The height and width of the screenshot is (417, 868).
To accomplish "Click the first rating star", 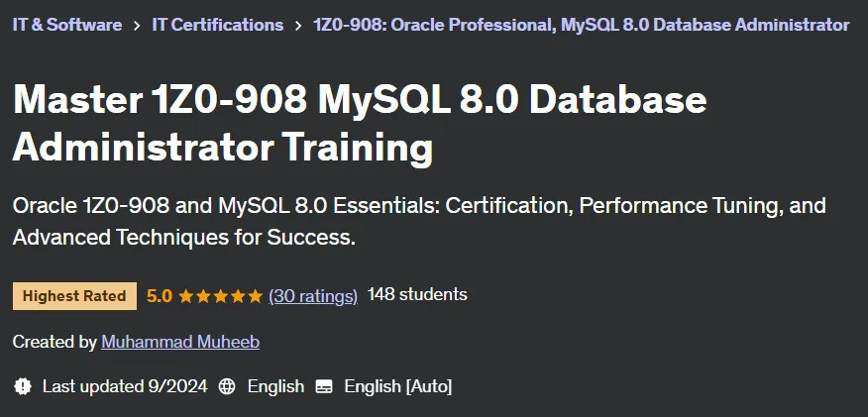I will [x=185, y=296].
